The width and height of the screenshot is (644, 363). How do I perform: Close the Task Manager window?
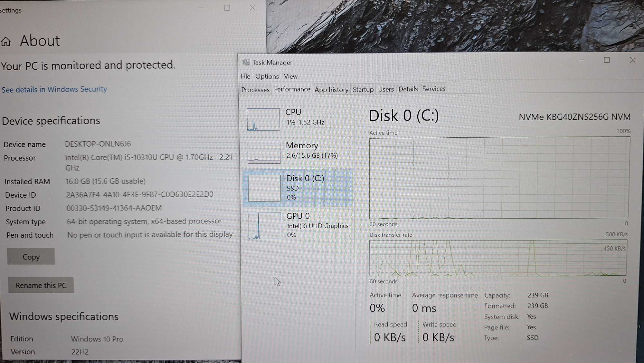632,60
